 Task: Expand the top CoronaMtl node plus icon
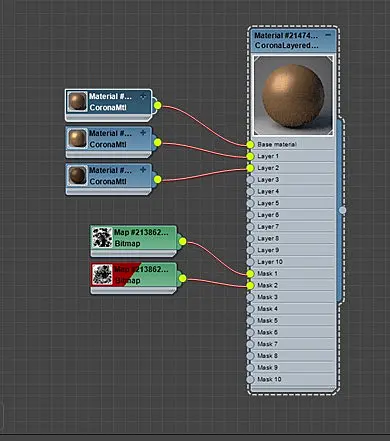143,97
